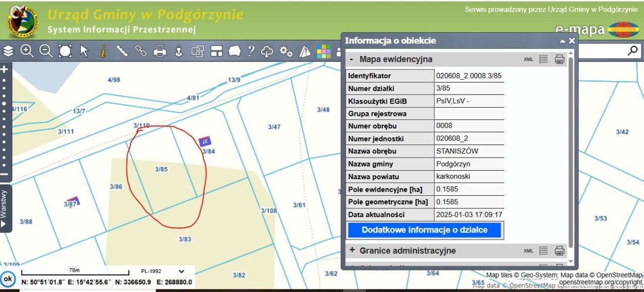644x292 pixels.
Task: Open the colored grid palette icon
Action: click(325, 51)
